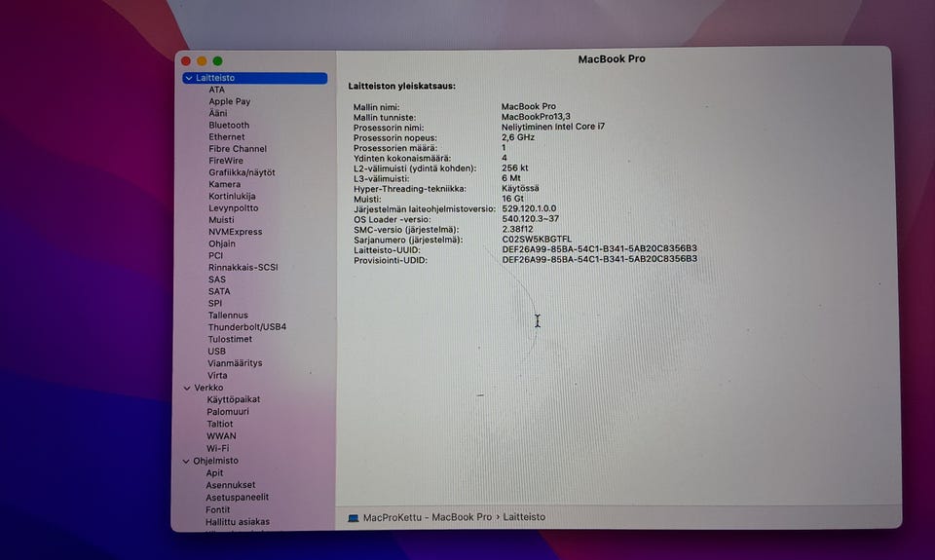
Task: Collapse the Laitteisto section chevron
Action: pyautogui.click(x=189, y=78)
